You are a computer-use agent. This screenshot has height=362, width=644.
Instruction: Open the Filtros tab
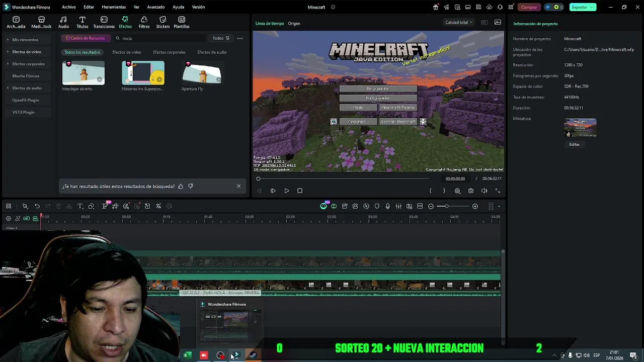(144, 23)
